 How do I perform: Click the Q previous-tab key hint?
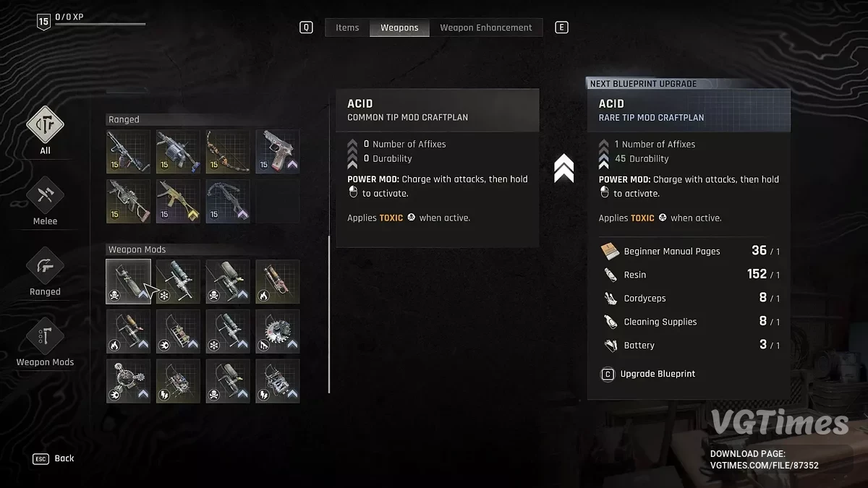point(307,27)
